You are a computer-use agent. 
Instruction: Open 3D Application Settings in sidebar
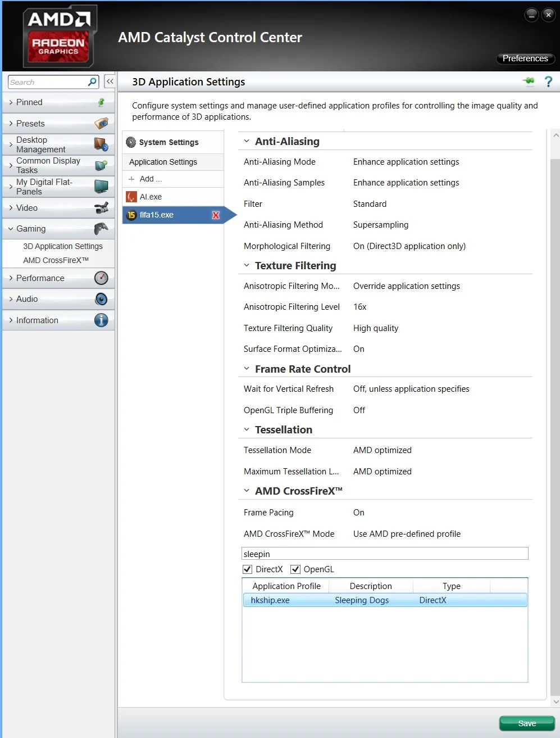[63, 246]
